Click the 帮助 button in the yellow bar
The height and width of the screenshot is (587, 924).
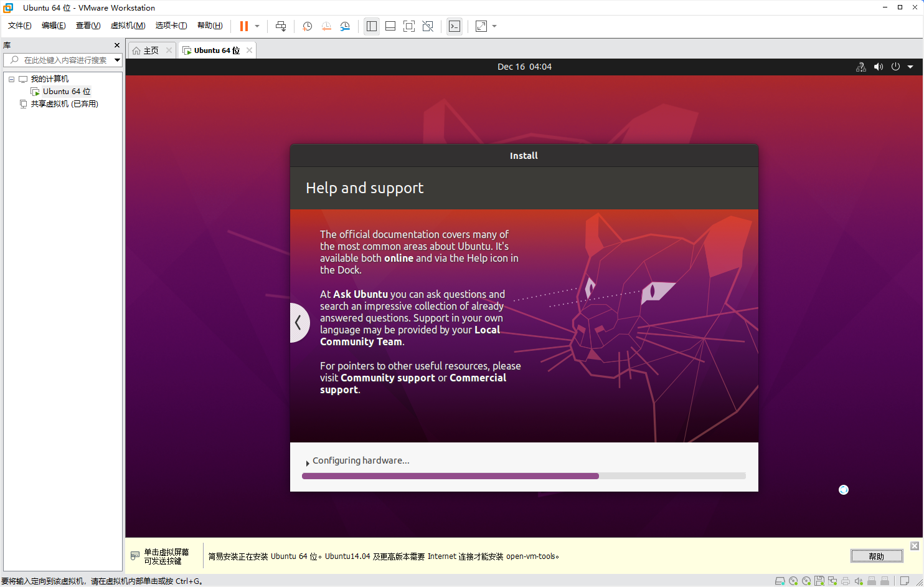coord(877,556)
